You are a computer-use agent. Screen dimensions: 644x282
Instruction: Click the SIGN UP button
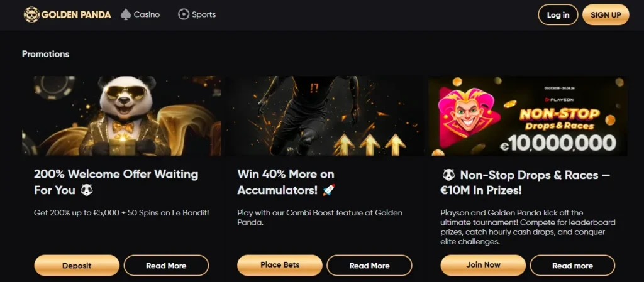pos(606,14)
